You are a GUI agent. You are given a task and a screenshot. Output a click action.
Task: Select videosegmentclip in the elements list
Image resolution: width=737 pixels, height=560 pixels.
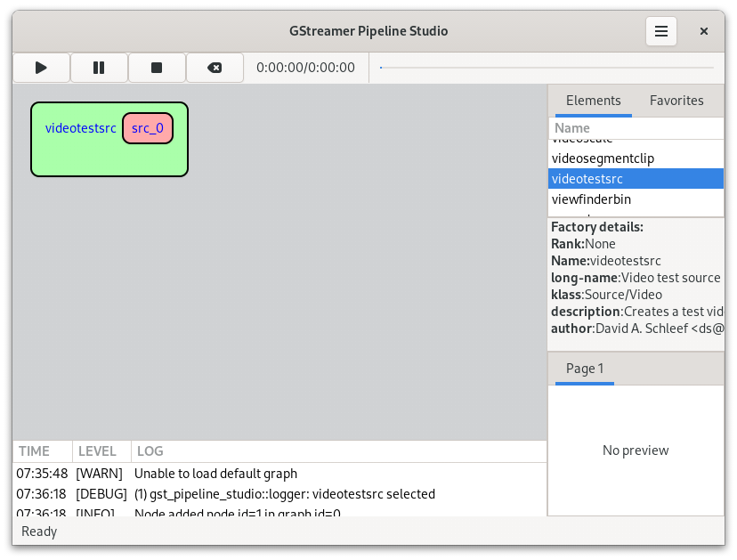(636, 158)
